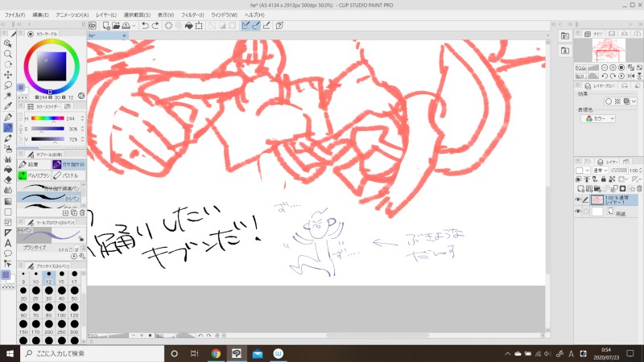Open the layer blending mode dropdown
Image resolution: width=644 pixels, height=362 pixels.
(x=601, y=171)
